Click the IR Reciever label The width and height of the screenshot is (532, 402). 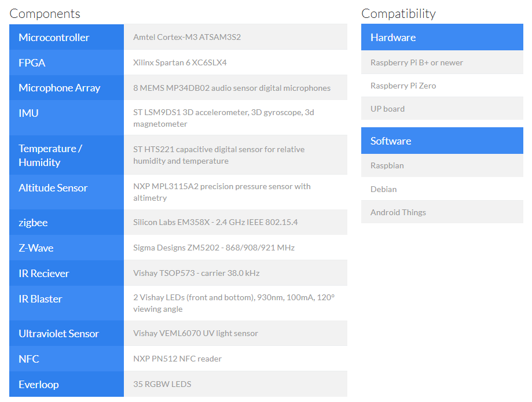coord(43,274)
